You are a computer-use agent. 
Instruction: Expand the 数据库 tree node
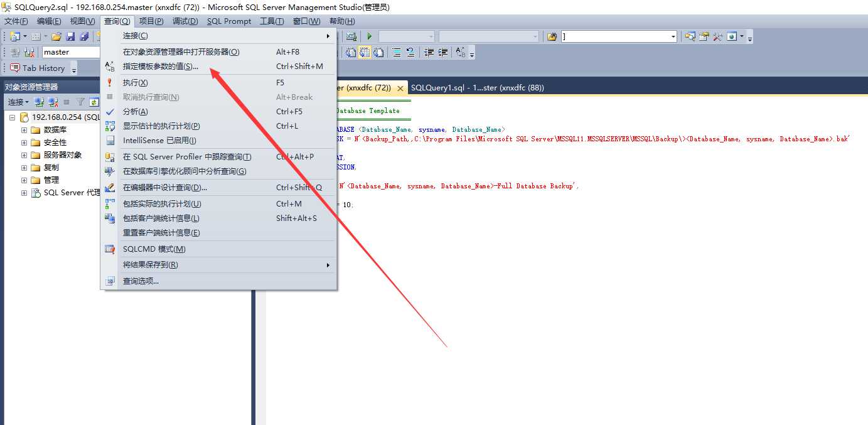[24, 130]
